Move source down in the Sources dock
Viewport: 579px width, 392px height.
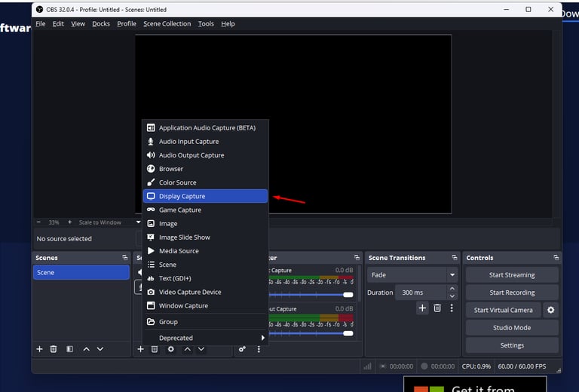pyautogui.click(x=201, y=349)
